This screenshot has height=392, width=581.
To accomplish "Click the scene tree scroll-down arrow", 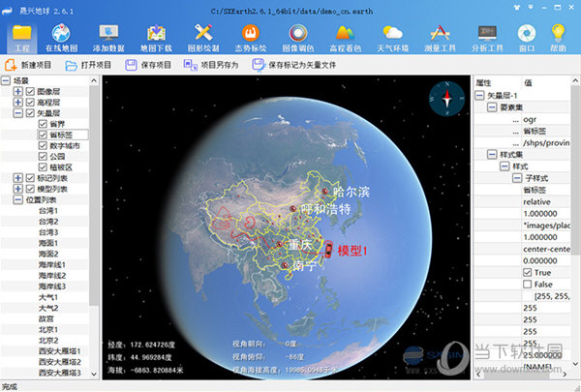I will (94, 375).
